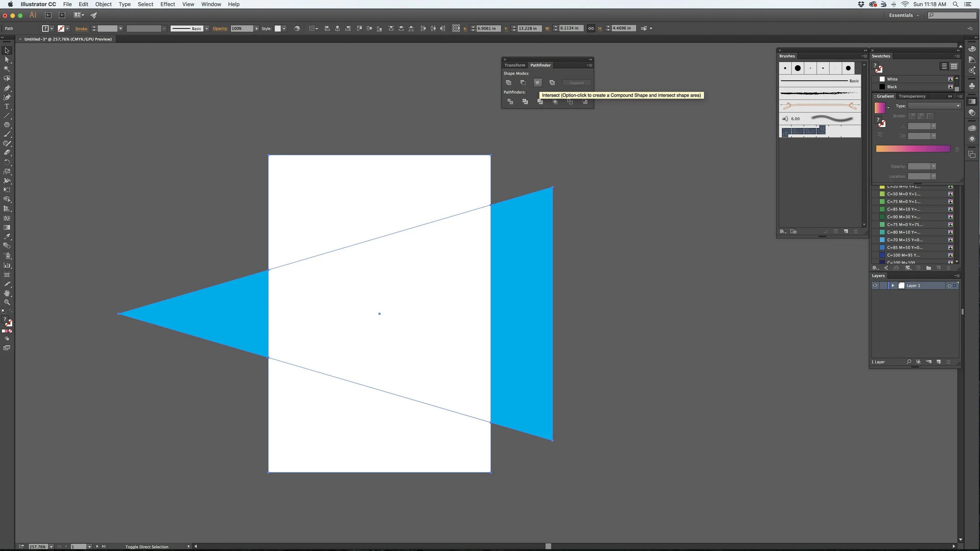Click the Expand button in Pathfinder
Viewport: 980px width, 551px height.
coord(576,83)
